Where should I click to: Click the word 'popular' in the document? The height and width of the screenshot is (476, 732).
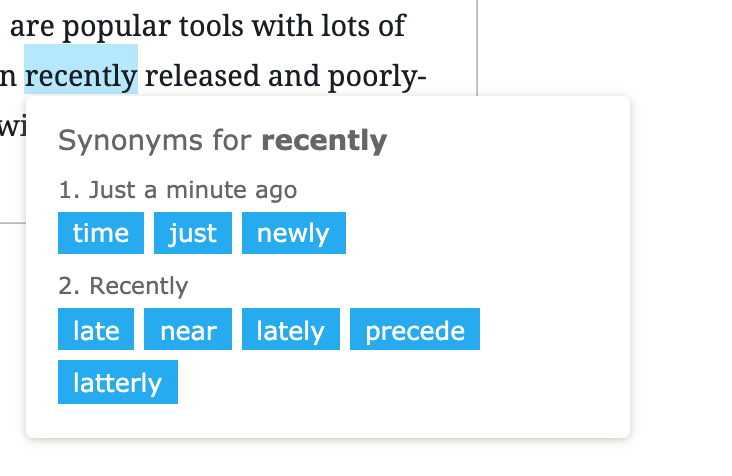tap(117, 27)
